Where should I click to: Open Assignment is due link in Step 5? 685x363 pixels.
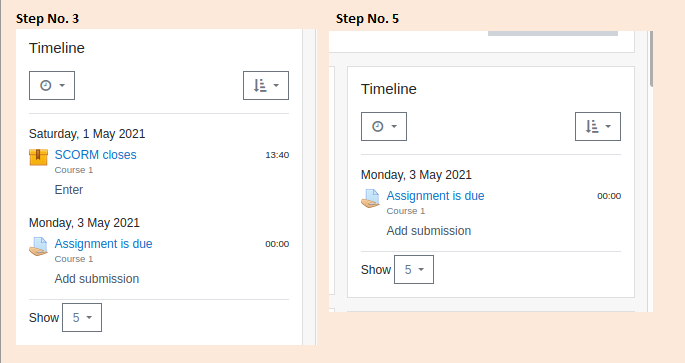[x=436, y=196]
